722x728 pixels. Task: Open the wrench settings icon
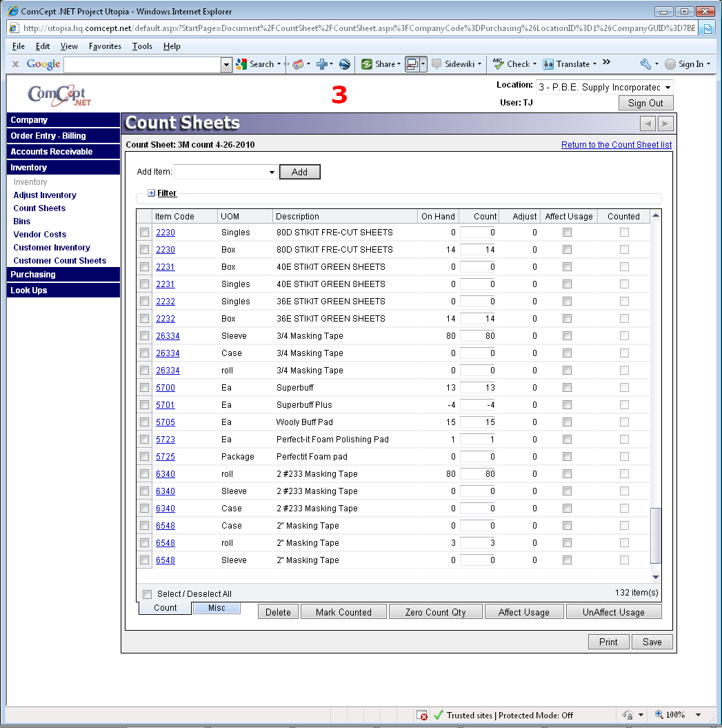tap(645, 64)
